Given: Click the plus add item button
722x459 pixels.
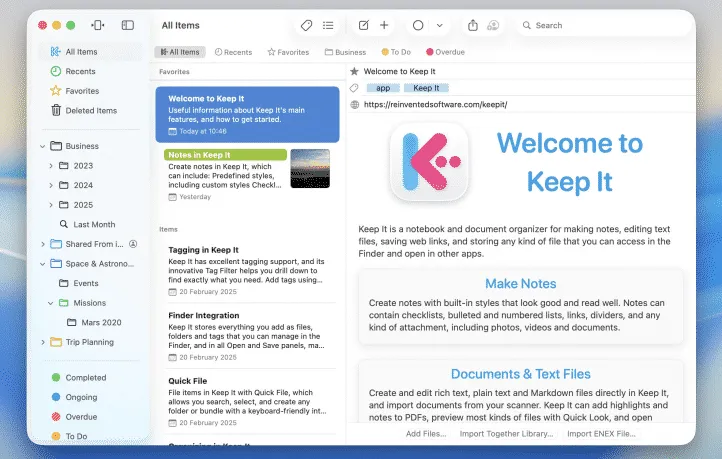Looking at the screenshot, I should [384, 25].
